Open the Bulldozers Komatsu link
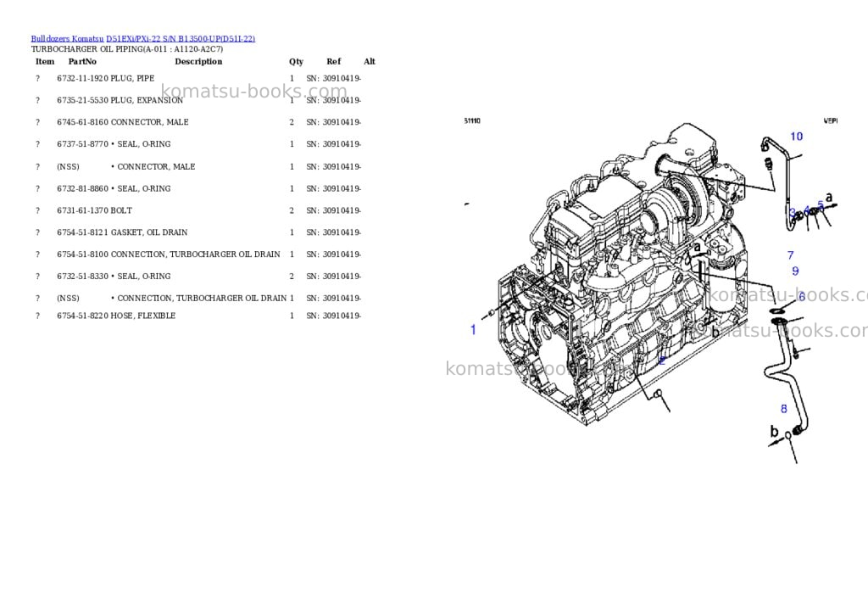Viewport: 868px width, 615px height. point(67,39)
